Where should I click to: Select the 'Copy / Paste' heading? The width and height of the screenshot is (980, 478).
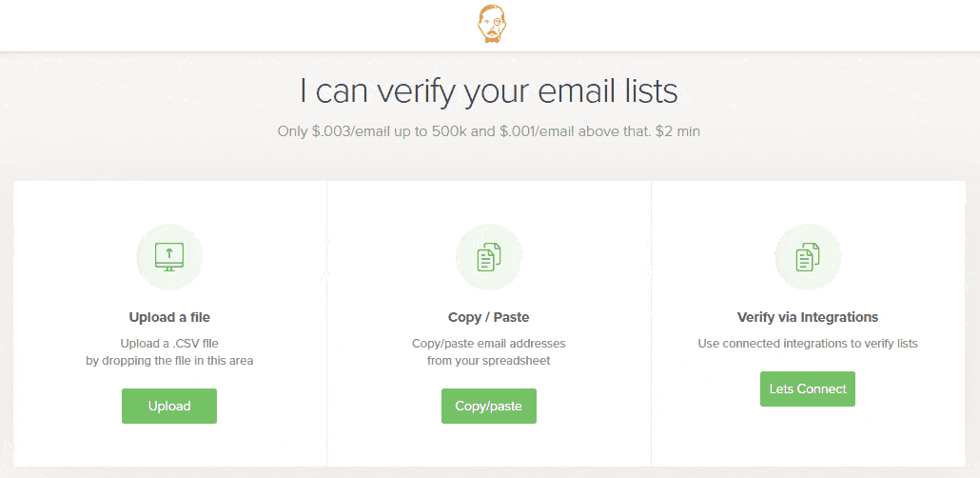click(489, 317)
